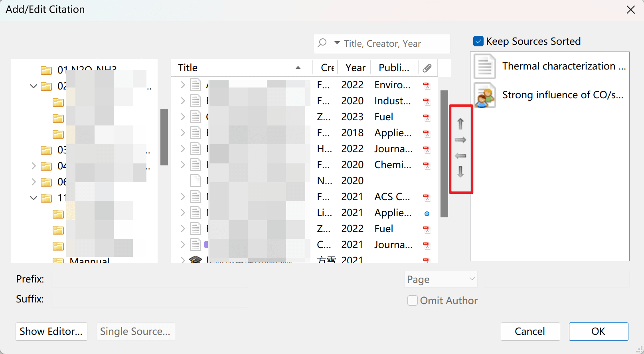This screenshot has width=644, height=354.
Task: Collapse the folder starting with 11
Action: click(34, 198)
